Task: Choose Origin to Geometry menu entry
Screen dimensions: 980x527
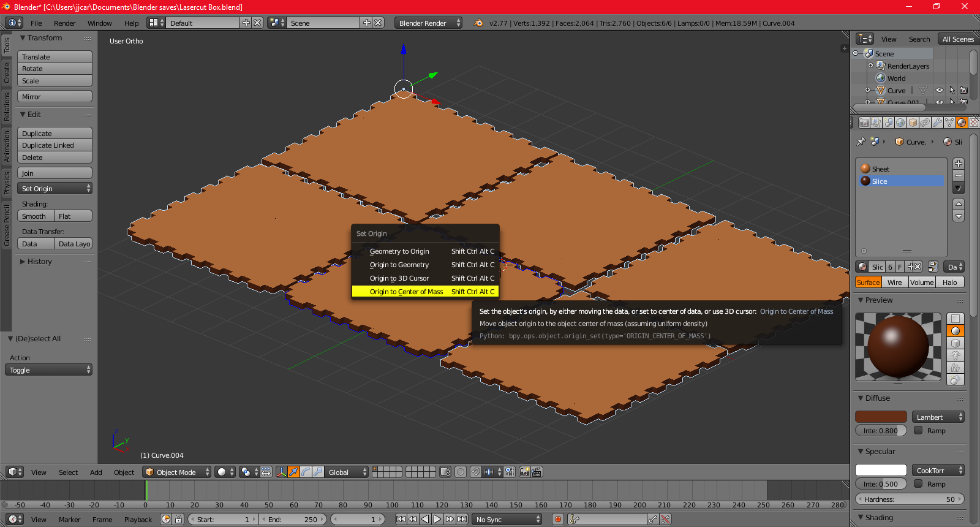Action: tap(425, 265)
